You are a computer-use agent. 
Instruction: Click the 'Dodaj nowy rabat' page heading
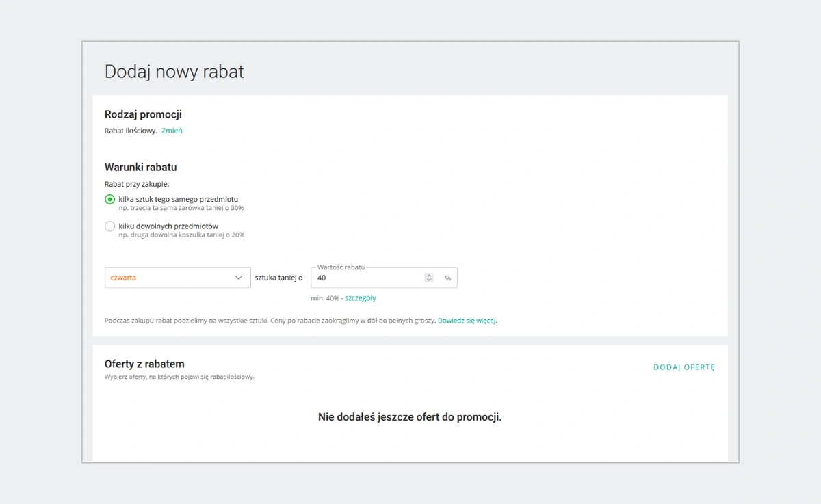(x=174, y=72)
